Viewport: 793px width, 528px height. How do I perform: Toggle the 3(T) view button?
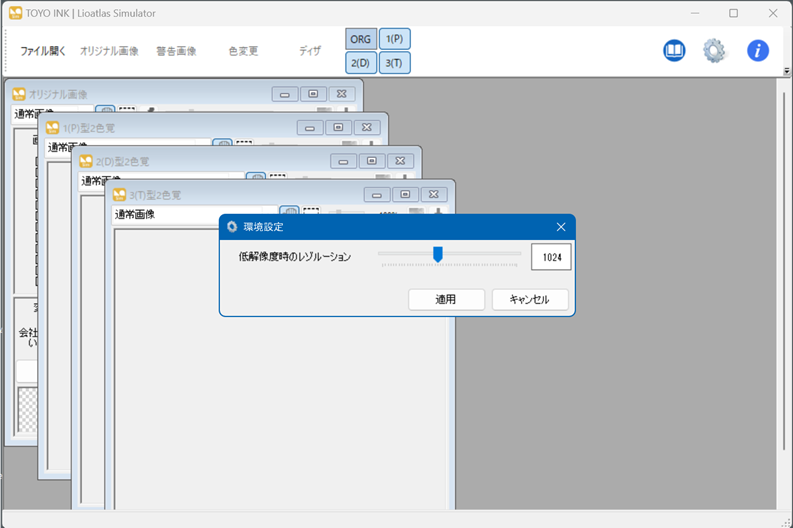(394, 63)
